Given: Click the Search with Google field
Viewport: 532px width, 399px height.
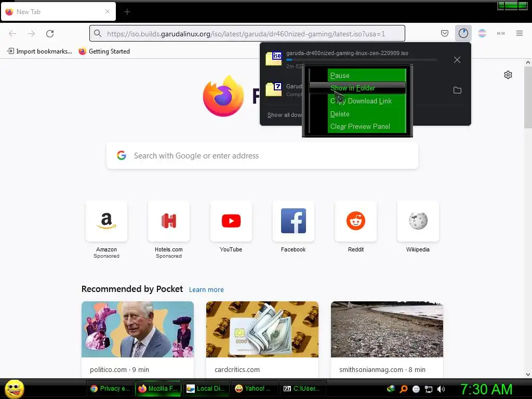Looking at the screenshot, I should pyautogui.click(x=262, y=156).
